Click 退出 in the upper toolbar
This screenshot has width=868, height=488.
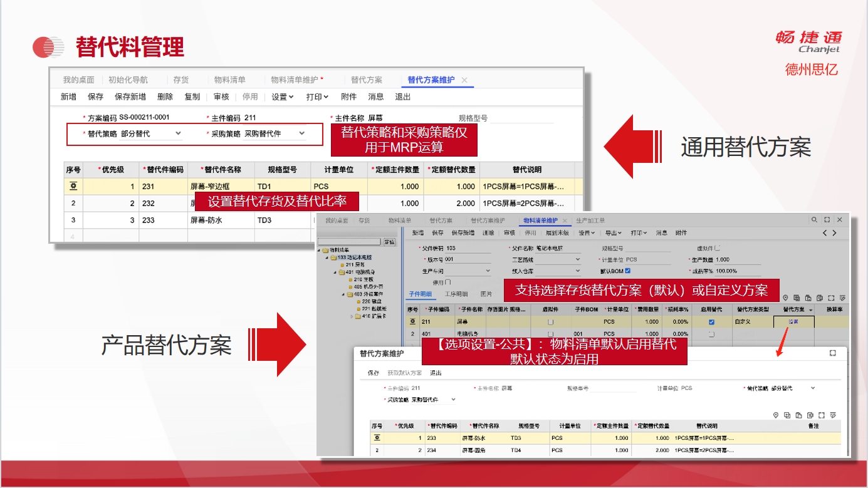[x=403, y=96]
